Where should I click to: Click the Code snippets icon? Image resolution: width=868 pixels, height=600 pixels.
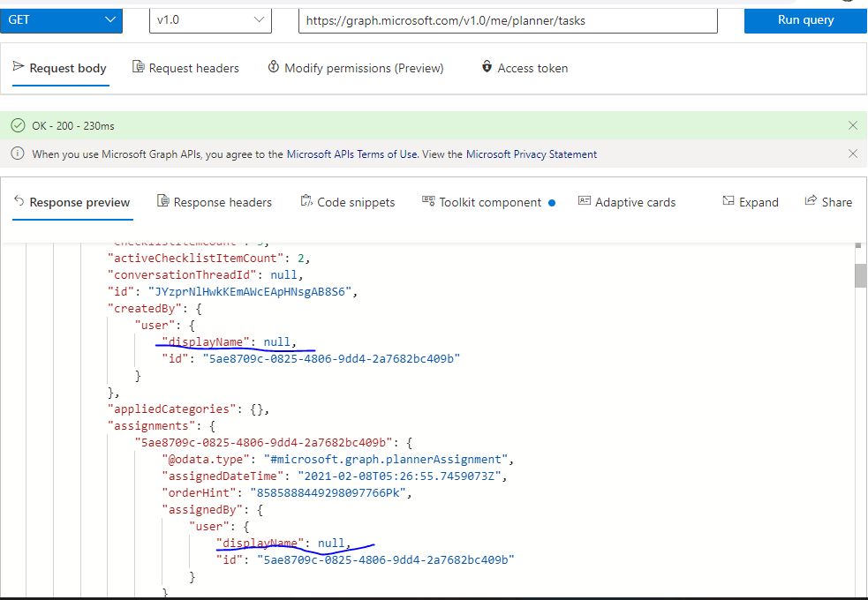[306, 201]
